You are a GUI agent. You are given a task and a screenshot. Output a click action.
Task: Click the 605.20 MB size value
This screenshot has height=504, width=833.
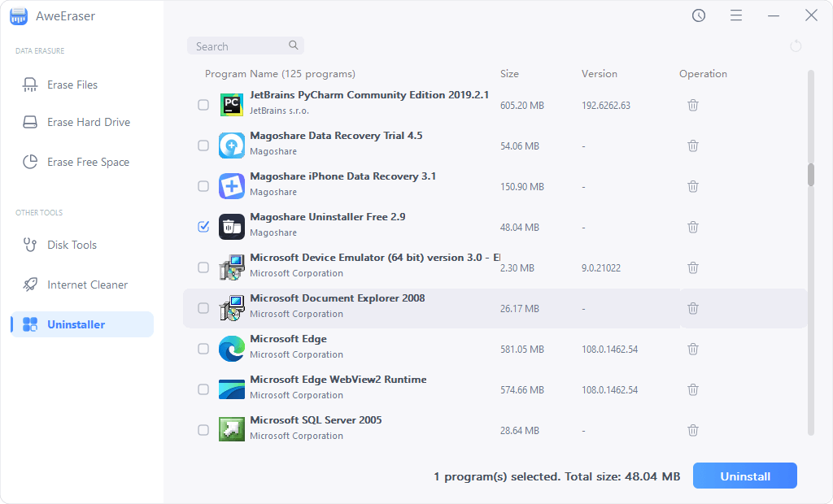(x=522, y=105)
